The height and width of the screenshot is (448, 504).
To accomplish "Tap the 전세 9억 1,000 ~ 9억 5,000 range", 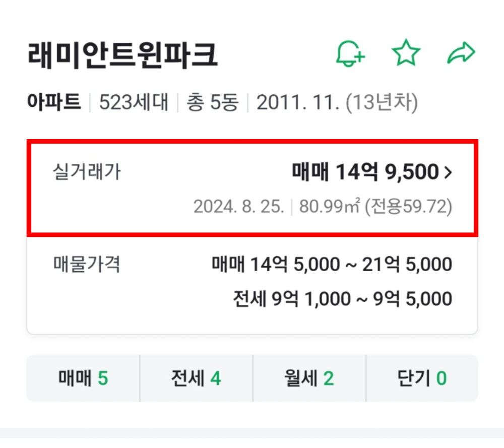I will (342, 299).
